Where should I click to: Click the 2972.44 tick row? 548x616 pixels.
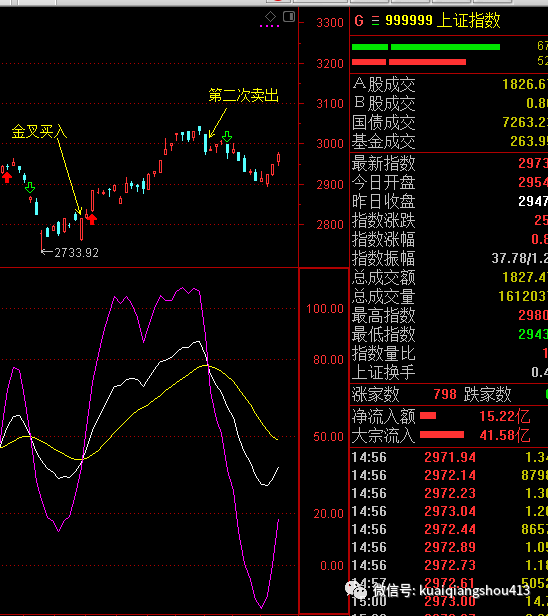click(x=449, y=529)
